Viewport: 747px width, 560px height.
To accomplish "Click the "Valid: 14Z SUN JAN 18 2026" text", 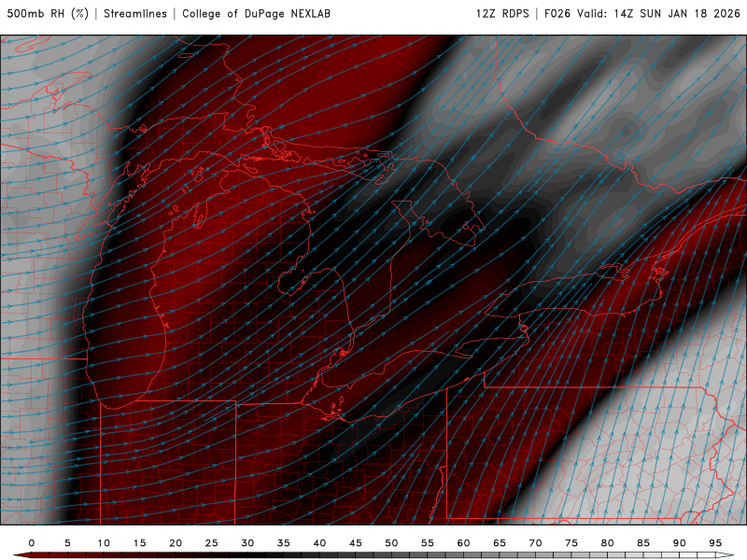I will click(x=659, y=13).
